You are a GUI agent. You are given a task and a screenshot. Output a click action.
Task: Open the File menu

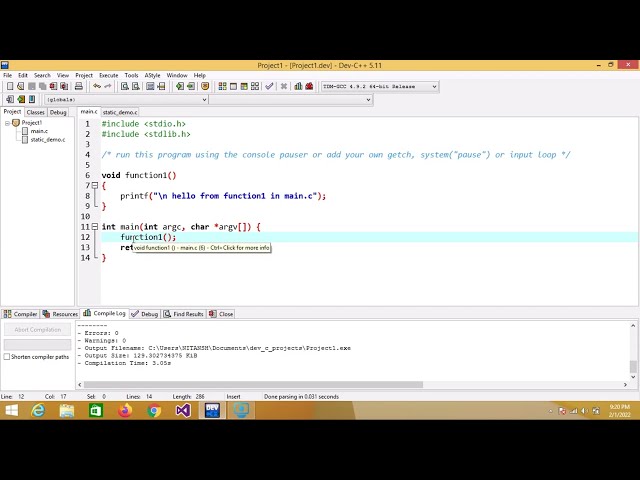click(8, 76)
